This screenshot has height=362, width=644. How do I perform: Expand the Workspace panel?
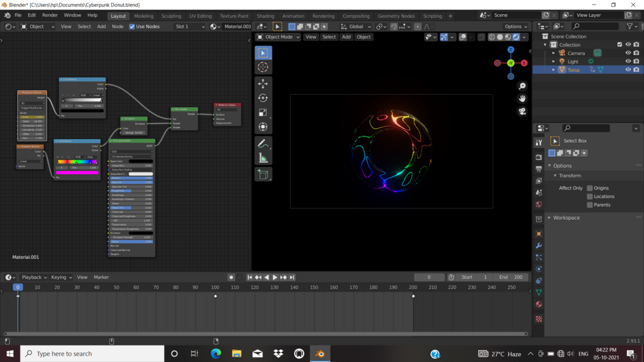pyautogui.click(x=566, y=218)
